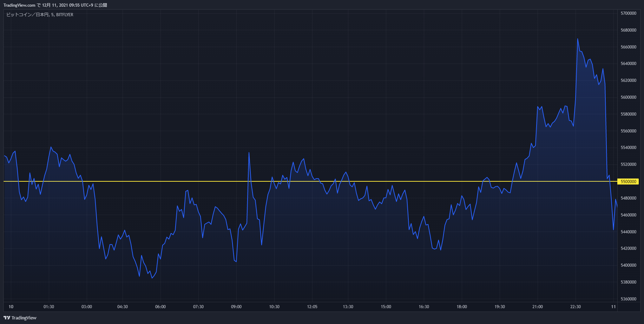The image size is (644, 324).
Task: Click the 21:00 time axis label
Action: 538,307
